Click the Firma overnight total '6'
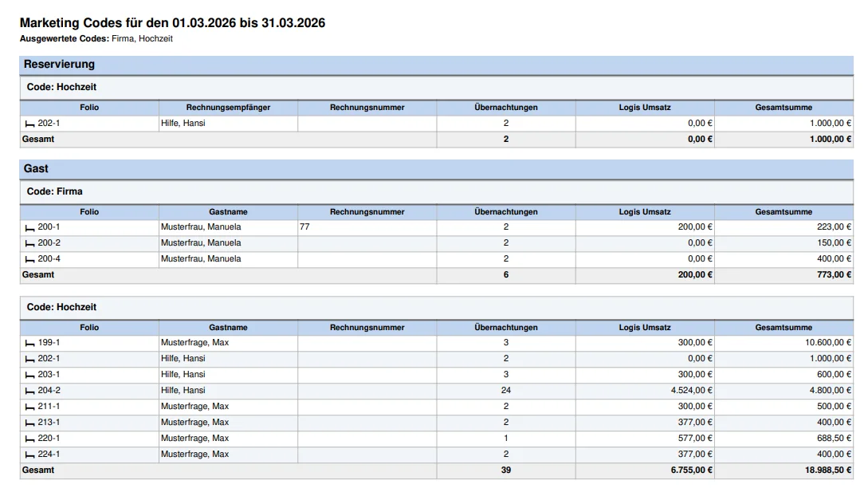The image size is (868, 504). coord(506,274)
